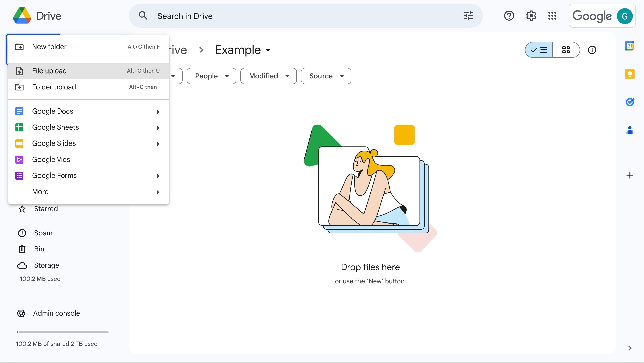
Task: Open Google Calendar in the side panel
Action: pyautogui.click(x=630, y=46)
